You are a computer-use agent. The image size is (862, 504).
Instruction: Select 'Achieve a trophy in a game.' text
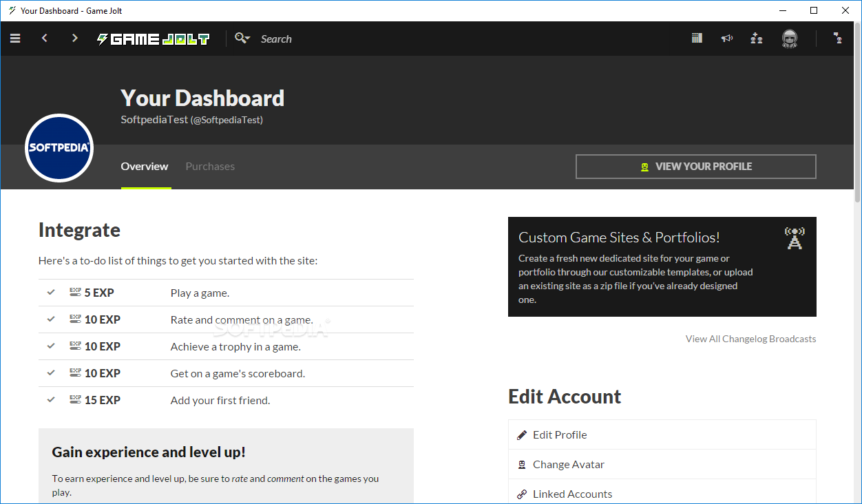[x=235, y=346]
